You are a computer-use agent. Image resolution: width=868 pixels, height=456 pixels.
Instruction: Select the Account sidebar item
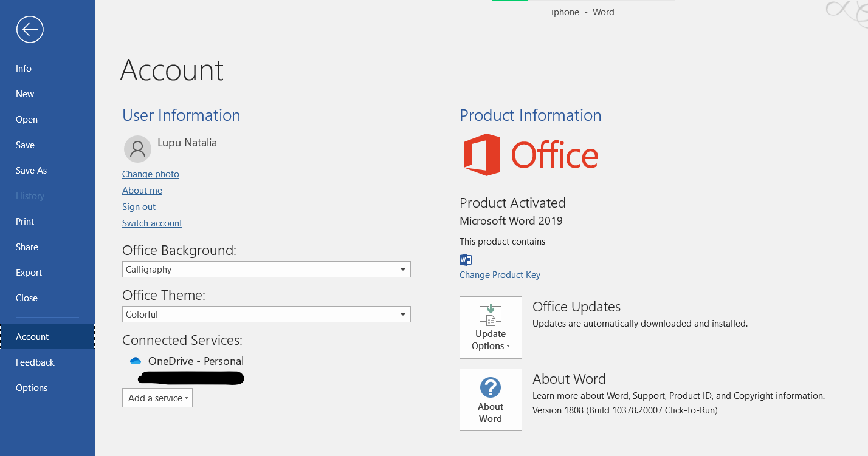tap(47, 337)
